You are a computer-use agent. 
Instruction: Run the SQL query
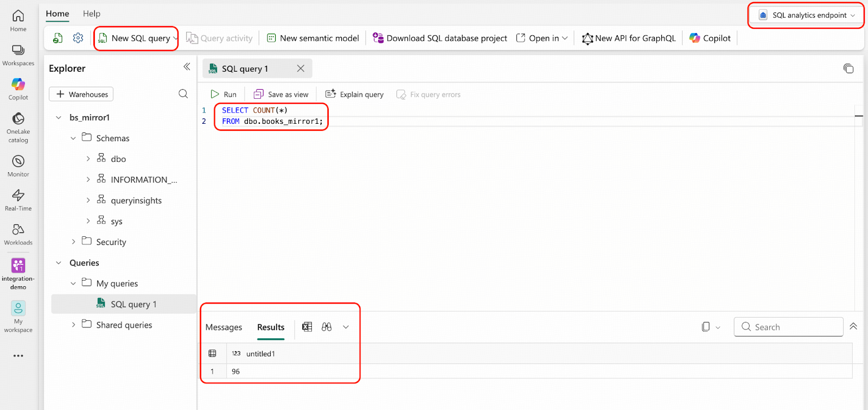[224, 94]
